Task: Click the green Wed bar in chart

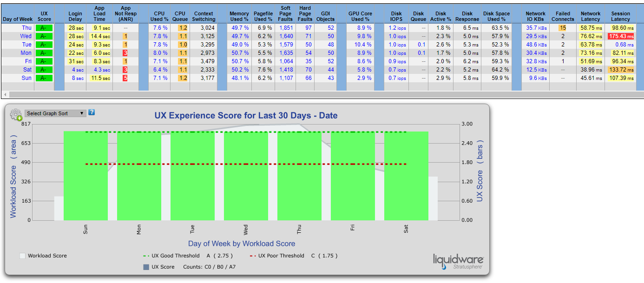Action: point(246,176)
